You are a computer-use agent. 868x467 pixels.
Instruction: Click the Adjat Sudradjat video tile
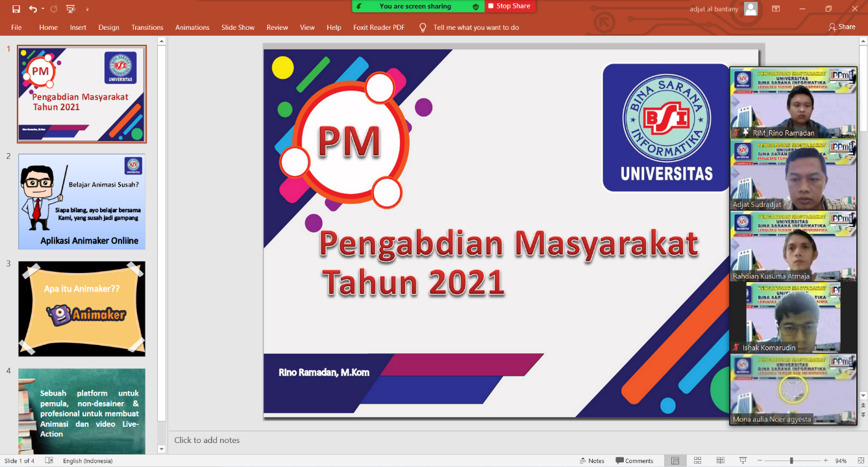[793, 174]
